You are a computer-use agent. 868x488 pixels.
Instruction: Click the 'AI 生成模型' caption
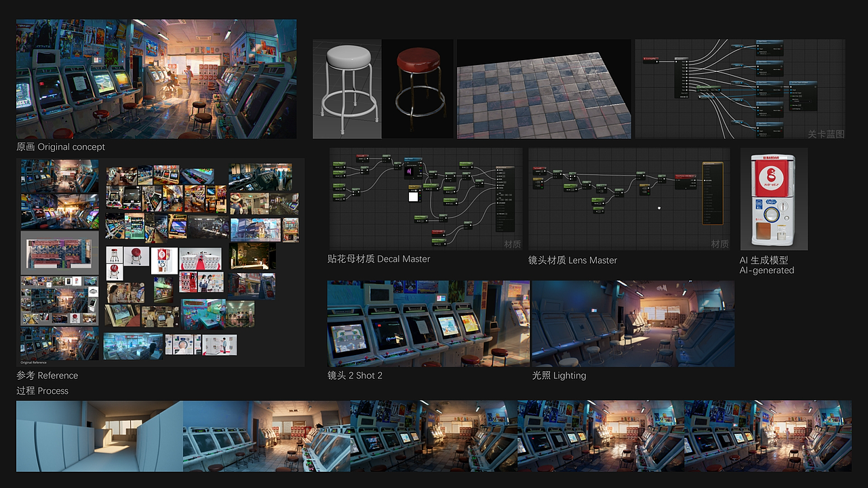point(764,260)
